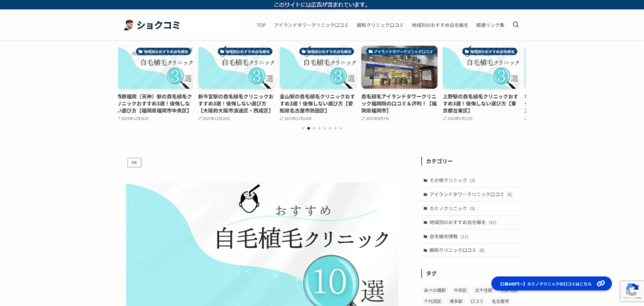
Task: Open the アイランドタワークリニック福岡院 review article title
Action: 398,104
